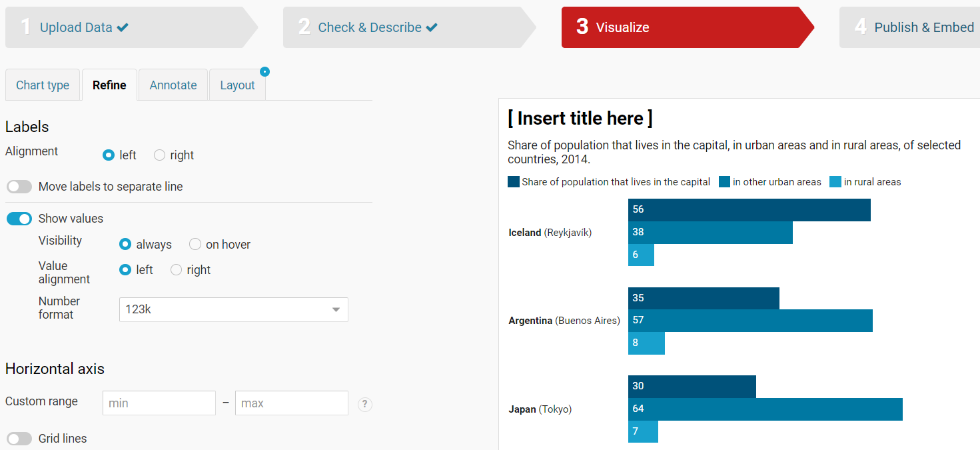
Task: Switch to the Chart type tab
Action: [x=43, y=85]
